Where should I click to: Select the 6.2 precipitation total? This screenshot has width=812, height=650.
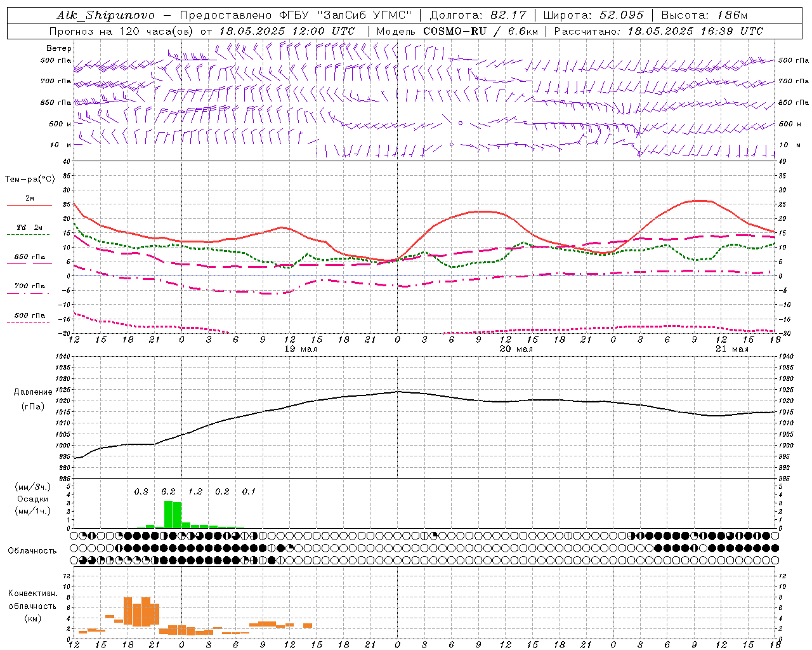[168, 491]
